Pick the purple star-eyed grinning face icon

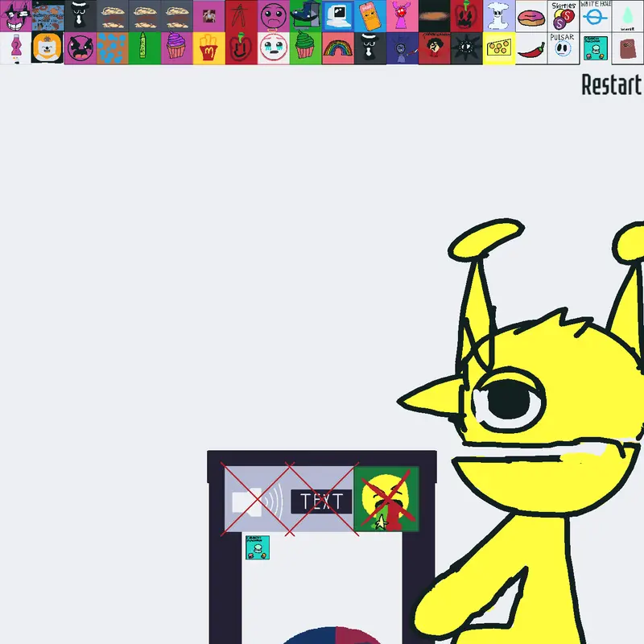tap(16, 16)
